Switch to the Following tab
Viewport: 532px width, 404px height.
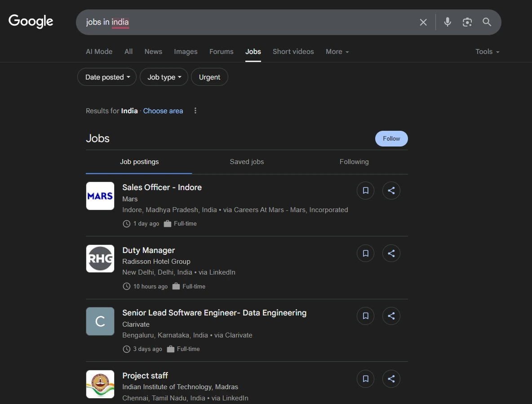(354, 162)
